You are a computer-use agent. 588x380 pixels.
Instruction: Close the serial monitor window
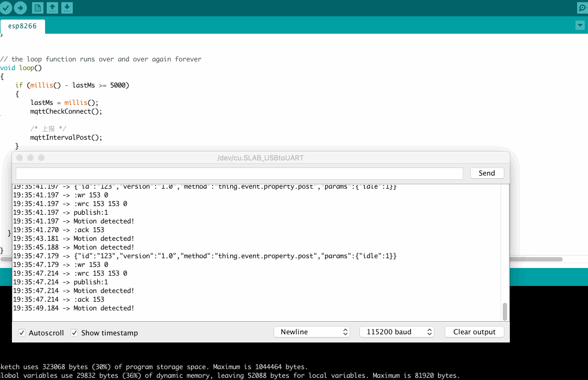pos(20,158)
